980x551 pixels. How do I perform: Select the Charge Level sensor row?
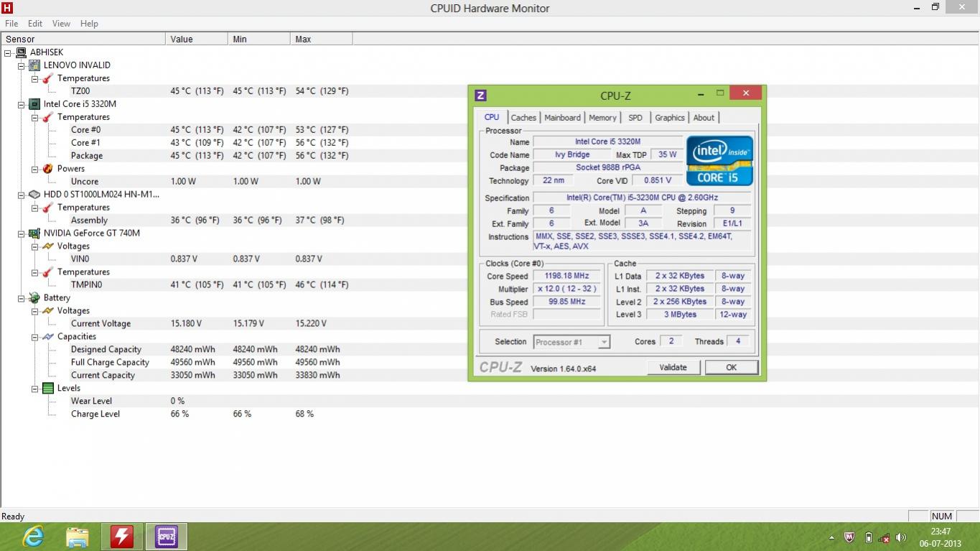[95, 415]
